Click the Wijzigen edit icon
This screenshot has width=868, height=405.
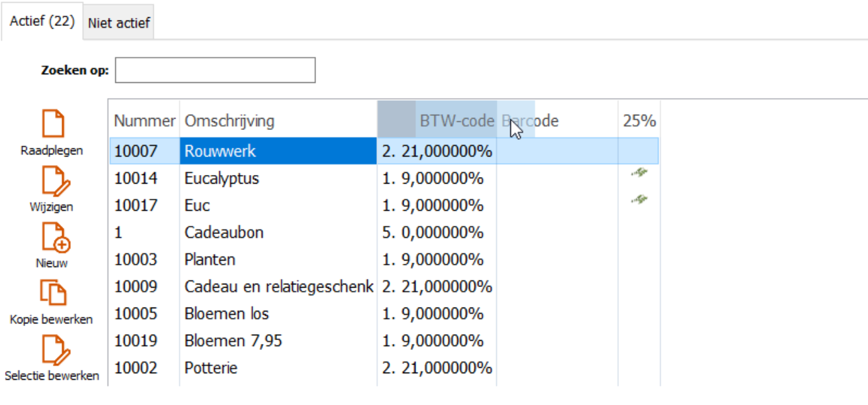(x=53, y=181)
